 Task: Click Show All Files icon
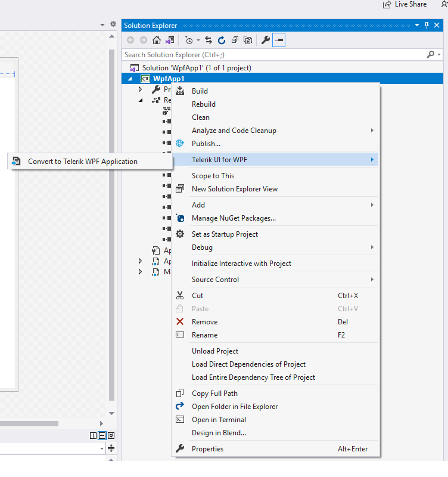(x=248, y=40)
